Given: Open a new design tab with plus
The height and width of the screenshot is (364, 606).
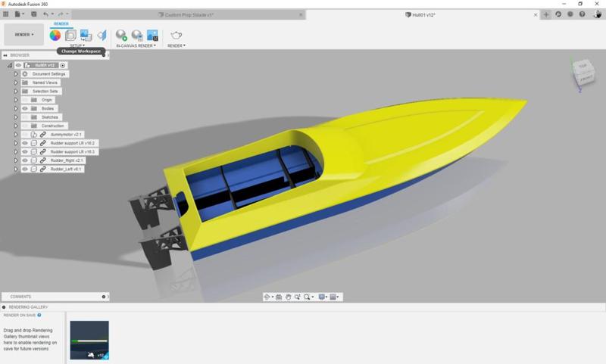Looking at the screenshot, I should [545, 14].
